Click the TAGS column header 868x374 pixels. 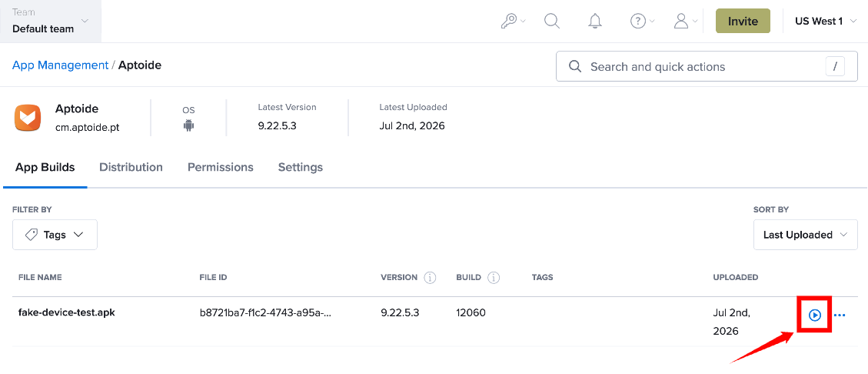(543, 277)
